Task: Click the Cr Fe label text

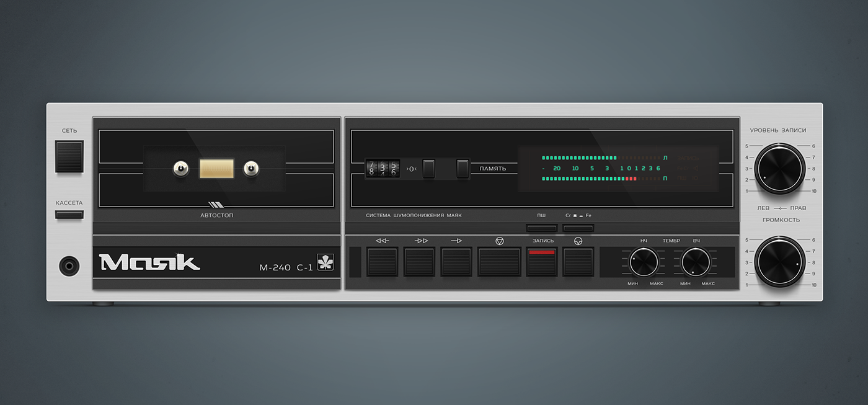Action: coord(578,215)
